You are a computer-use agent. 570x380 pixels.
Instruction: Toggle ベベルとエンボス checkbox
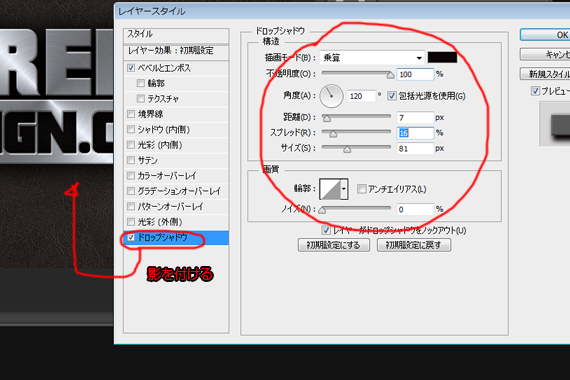pos(131,68)
